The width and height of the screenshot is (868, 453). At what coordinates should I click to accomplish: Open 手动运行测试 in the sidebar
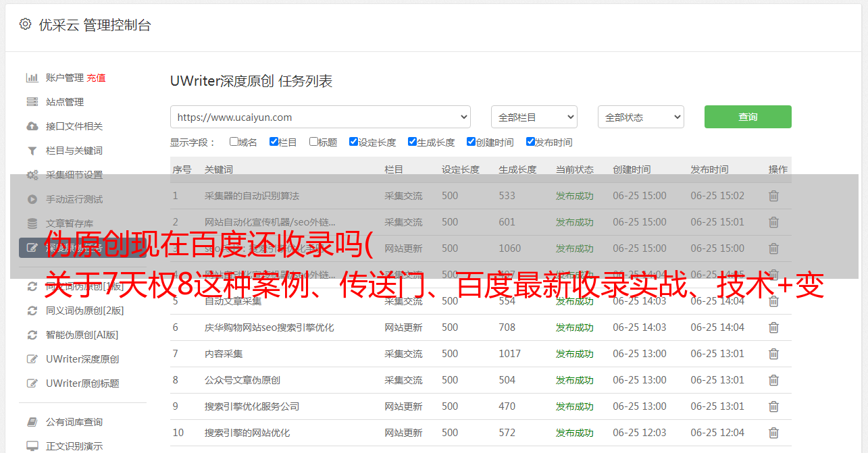click(x=74, y=199)
